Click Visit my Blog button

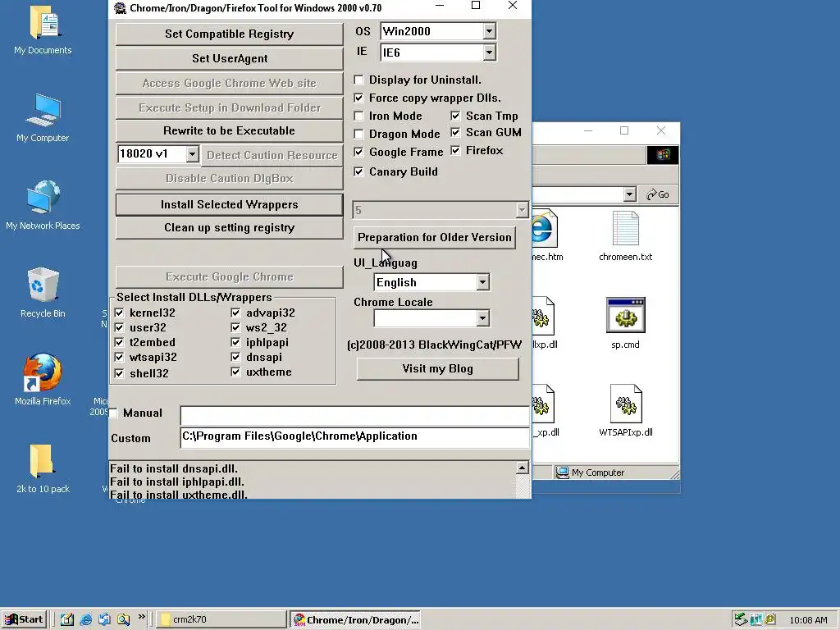(438, 368)
